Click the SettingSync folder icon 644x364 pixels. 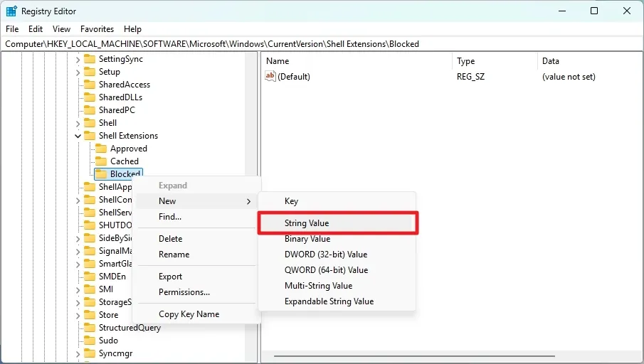[90, 59]
